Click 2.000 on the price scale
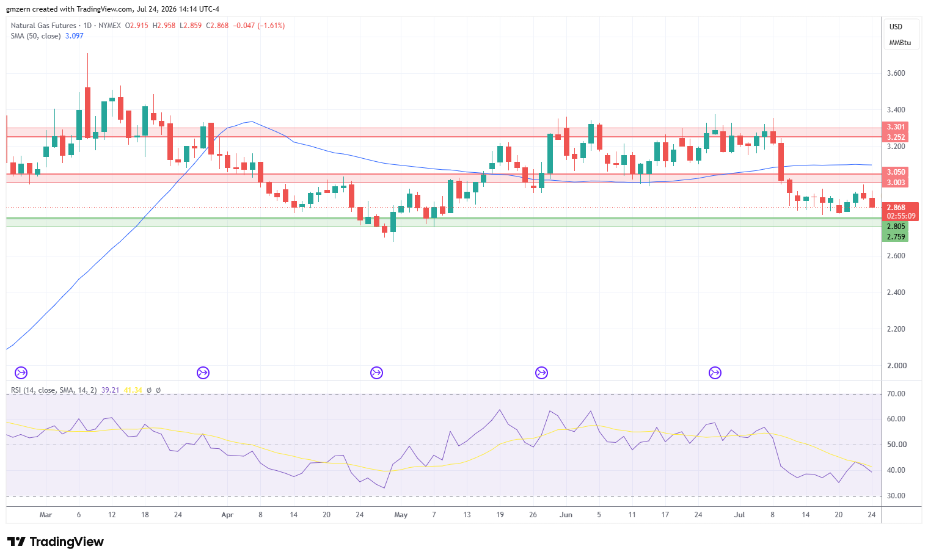This screenshot has height=560, width=928. tap(896, 366)
